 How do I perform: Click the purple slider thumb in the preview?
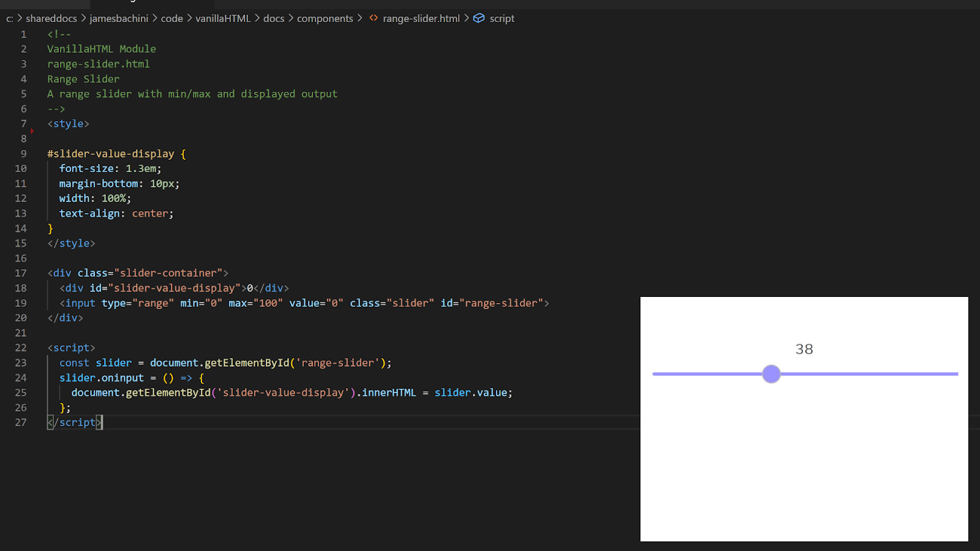(771, 374)
